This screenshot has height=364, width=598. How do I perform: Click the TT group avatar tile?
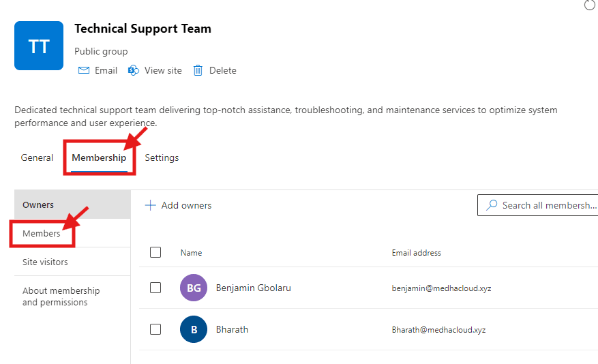[x=39, y=46]
